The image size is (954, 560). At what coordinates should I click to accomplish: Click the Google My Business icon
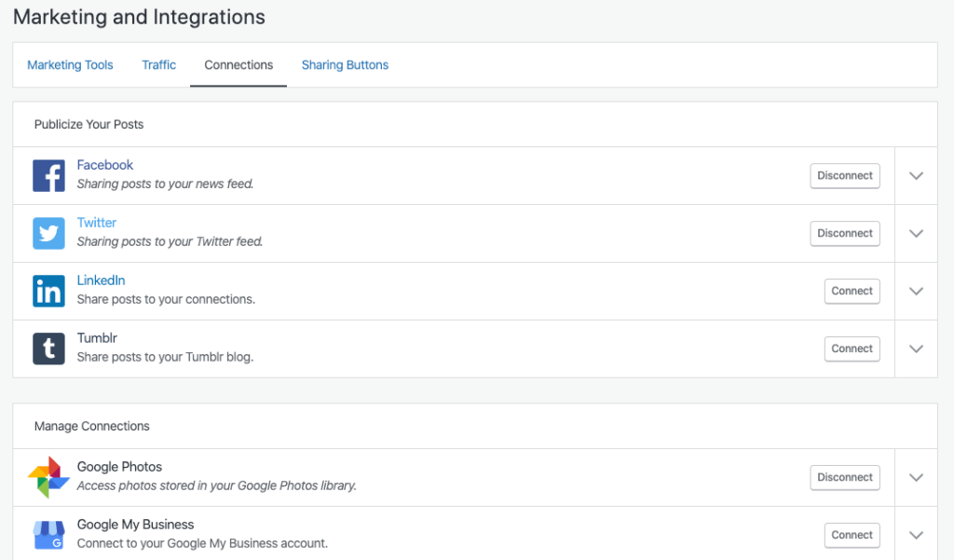point(48,534)
